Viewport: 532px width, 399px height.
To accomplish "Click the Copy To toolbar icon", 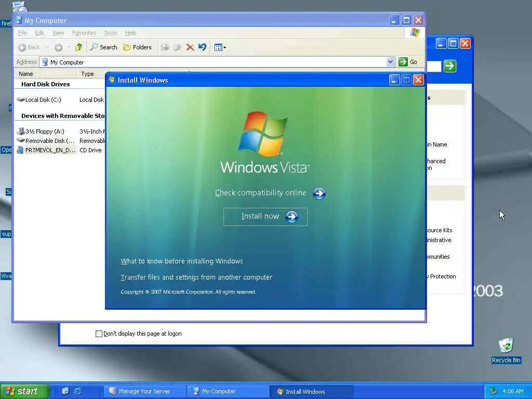I will click(x=178, y=47).
